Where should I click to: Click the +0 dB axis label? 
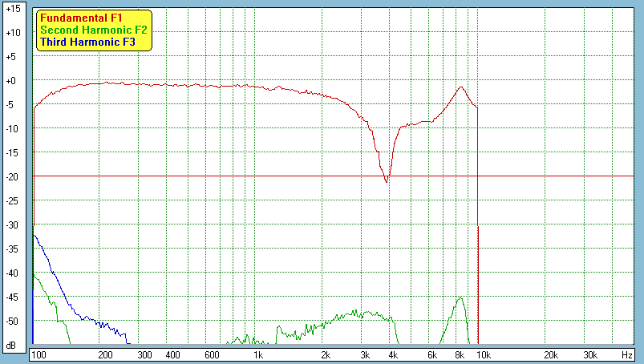click(x=12, y=81)
